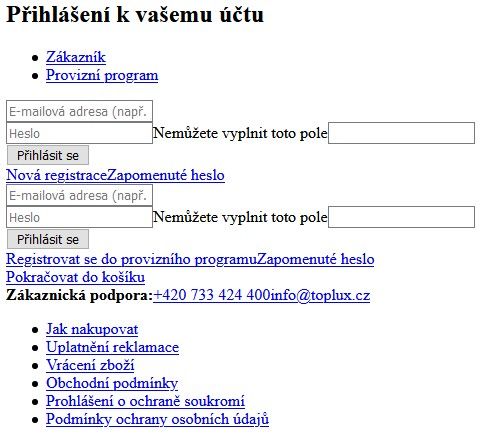Click the second field after 'Nemůžete vyplnit toto pole'
Image resolution: width=493 pixels, height=434 pixels.
coord(401,217)
